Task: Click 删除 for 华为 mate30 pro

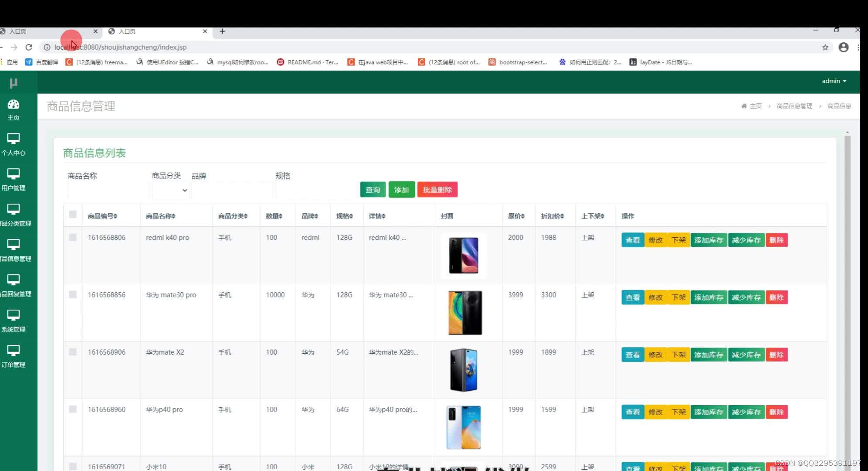Action: [x=776, y=297]
